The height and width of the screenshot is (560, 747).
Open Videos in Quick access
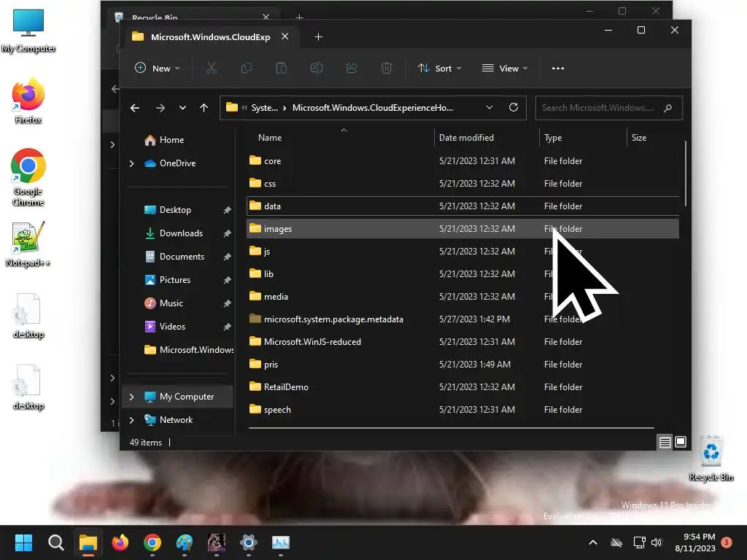click(x=172, y=327)
